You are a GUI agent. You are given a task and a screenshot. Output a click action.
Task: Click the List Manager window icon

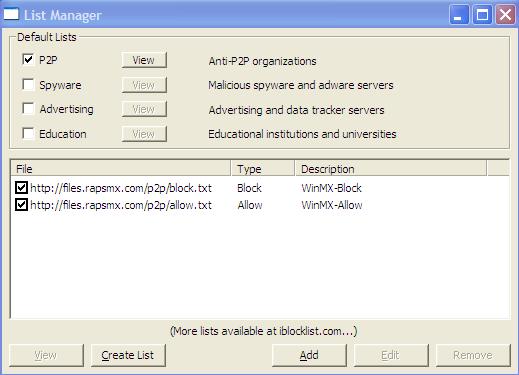coord(11,15)
